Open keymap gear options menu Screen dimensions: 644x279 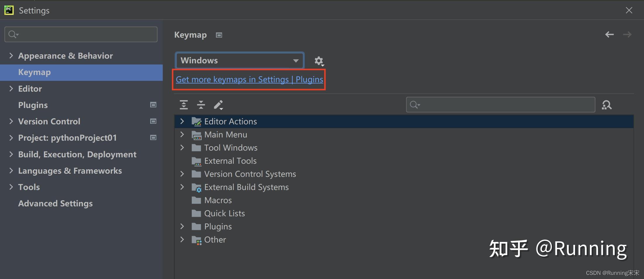(319, 61)
